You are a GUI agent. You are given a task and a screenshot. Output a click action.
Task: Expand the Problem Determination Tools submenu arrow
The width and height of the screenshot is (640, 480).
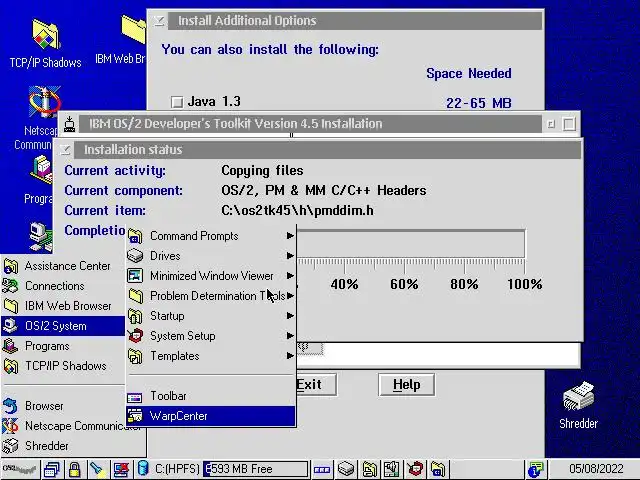click(x=290, y=296)
